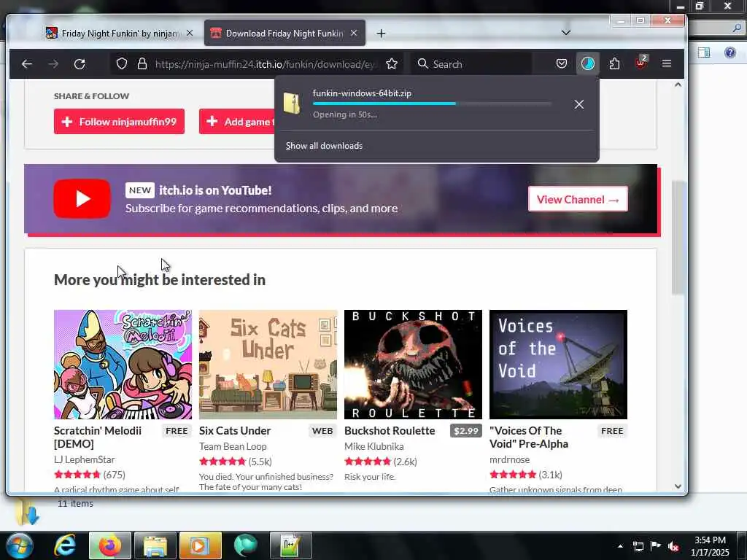Switch to Friday Night Funkin' by ninjamuffin tab
747x560 pixels.
point(119,33)
